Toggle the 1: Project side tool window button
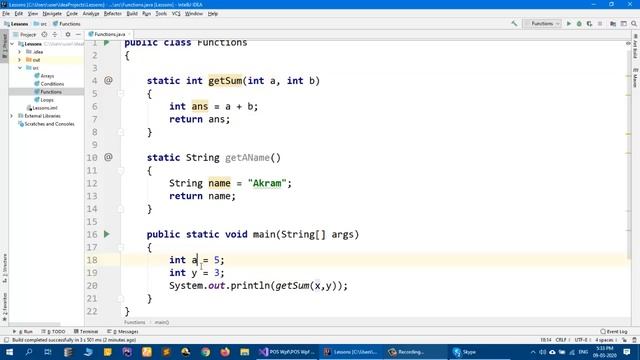The height and width of the screenshot is (360, 640). (4, 46)
